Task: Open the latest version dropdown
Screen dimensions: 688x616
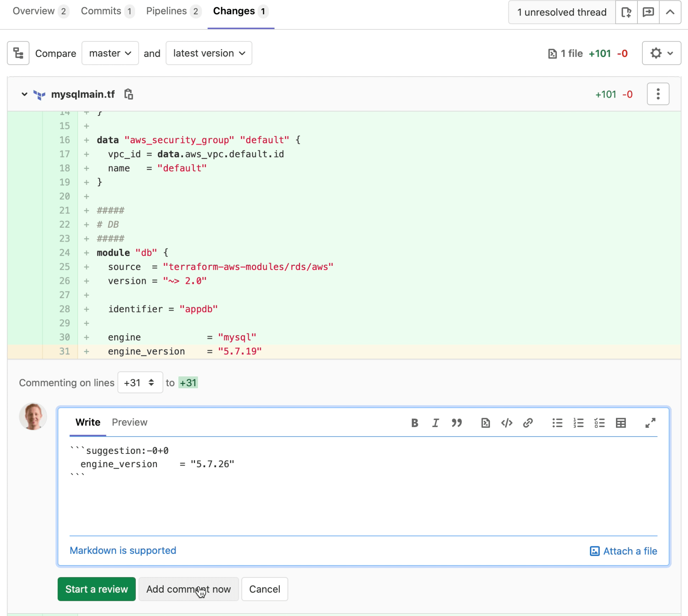Action: [209, 53]
